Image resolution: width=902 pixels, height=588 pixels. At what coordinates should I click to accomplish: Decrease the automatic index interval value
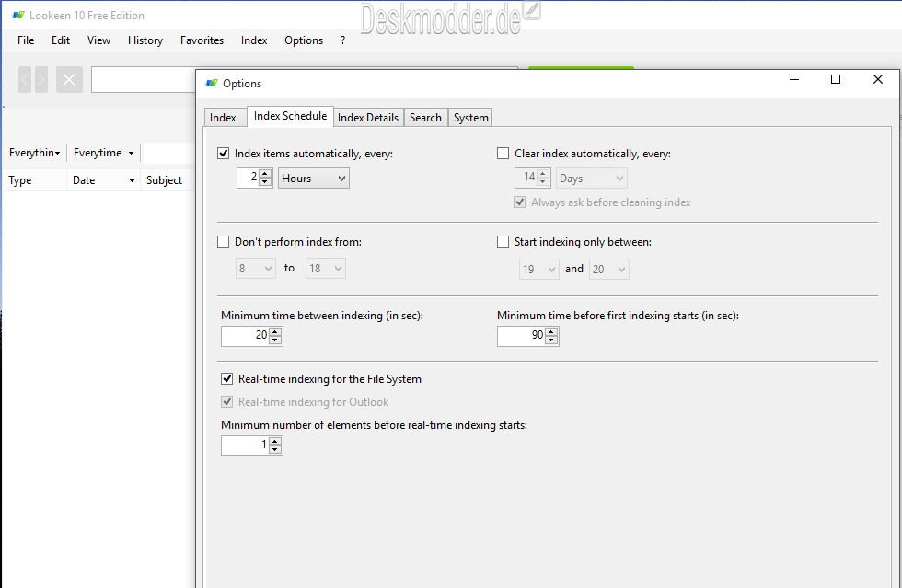coord(265,182)
